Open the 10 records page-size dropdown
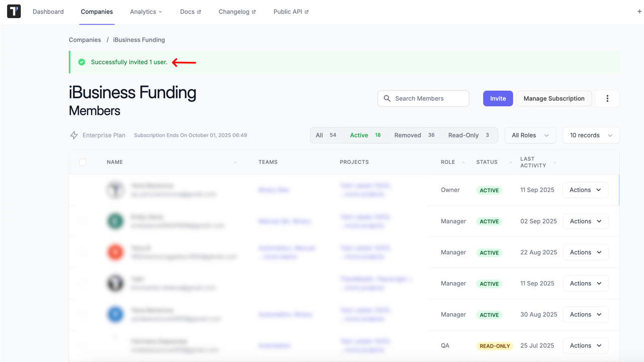Image resolution: width=644 pixels, height=362 pixels. (591, 135)
